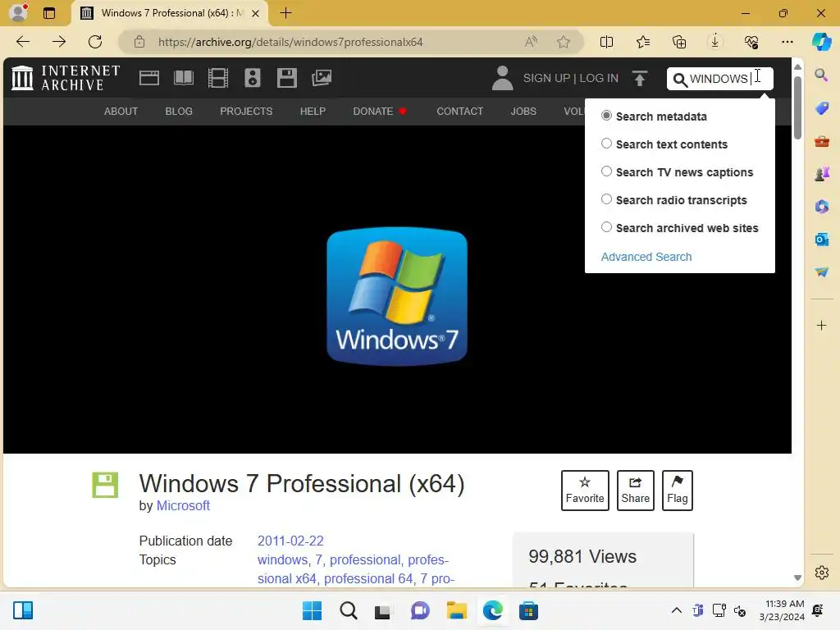Screen dimensions: 840x630
Task: Click the Favorite button
Action: (x=584, y=491)
